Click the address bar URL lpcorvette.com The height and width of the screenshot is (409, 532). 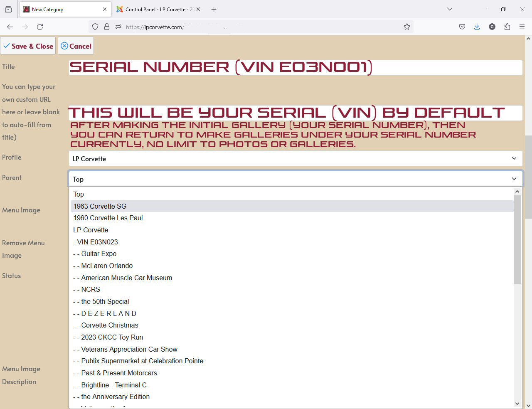[x=155, y=27]
